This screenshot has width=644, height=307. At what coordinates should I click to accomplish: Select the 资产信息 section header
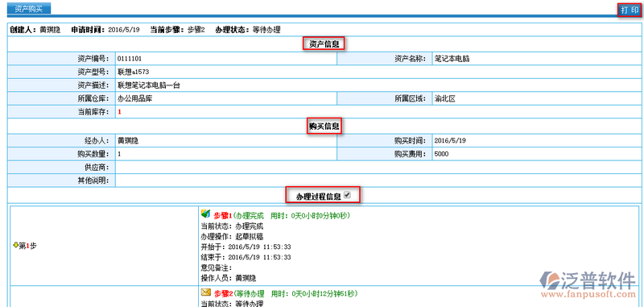coord(324,44)
